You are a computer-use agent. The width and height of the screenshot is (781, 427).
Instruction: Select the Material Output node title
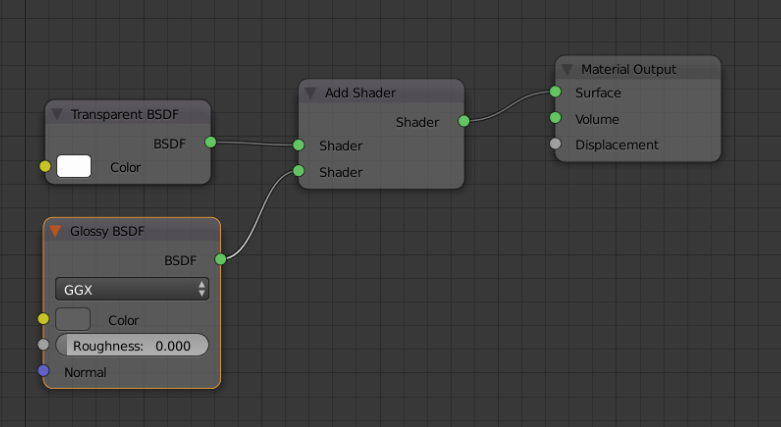click(x=628, y=69)
